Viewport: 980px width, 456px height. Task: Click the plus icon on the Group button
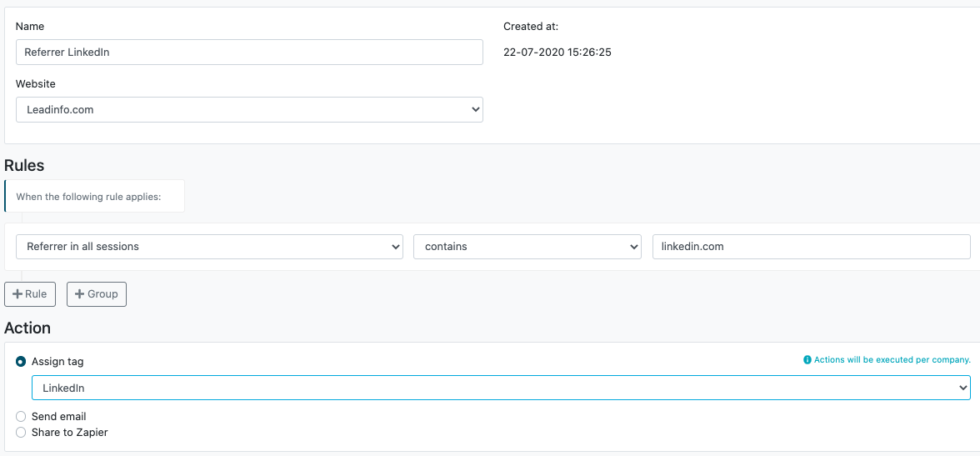pyautogui.click(x=79, y=294)
